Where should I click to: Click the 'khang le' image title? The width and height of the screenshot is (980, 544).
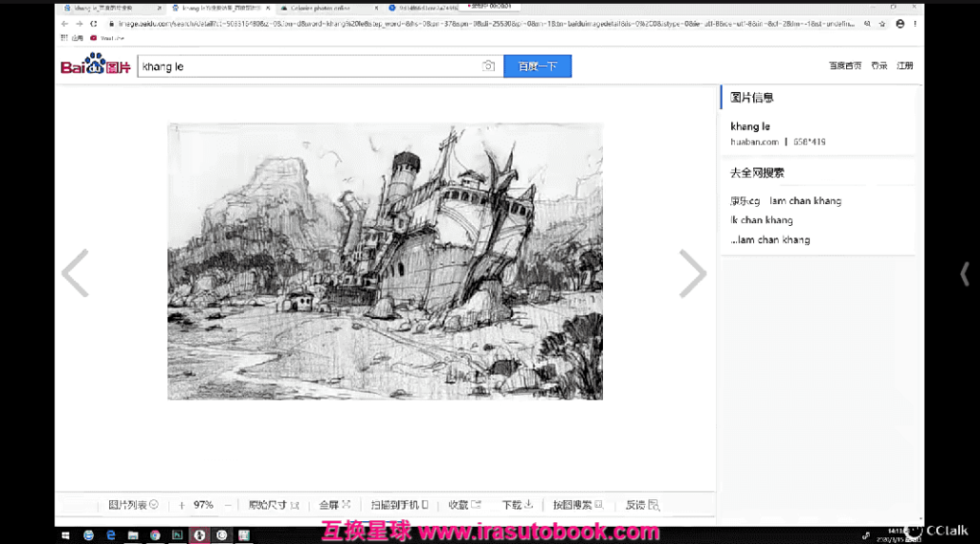pyautogui.click(x=750, y=126)
